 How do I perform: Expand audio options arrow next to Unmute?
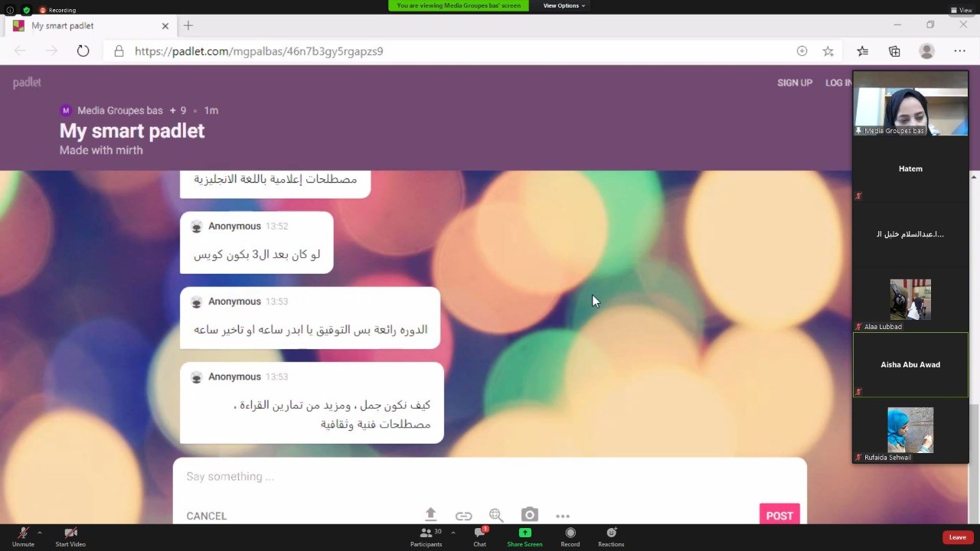point(39,533)
